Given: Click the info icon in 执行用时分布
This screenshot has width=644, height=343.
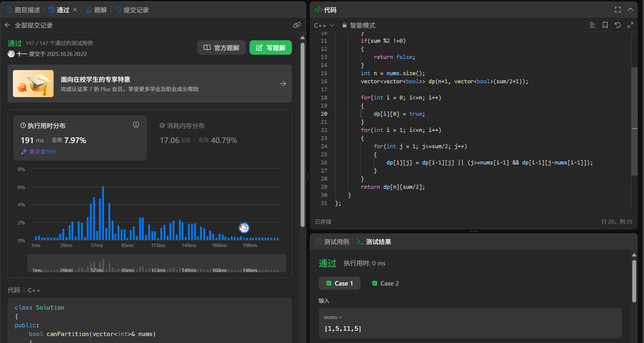Looking at the screenshot, I should tap(136, 125).
